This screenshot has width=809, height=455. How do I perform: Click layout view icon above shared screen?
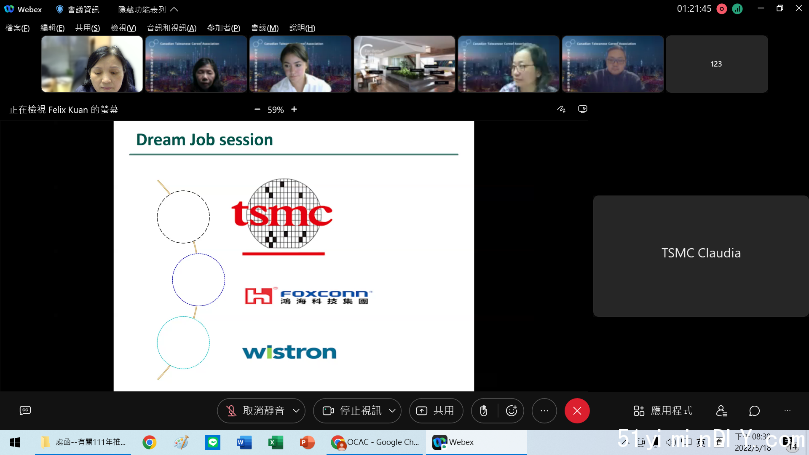[583, 109]
